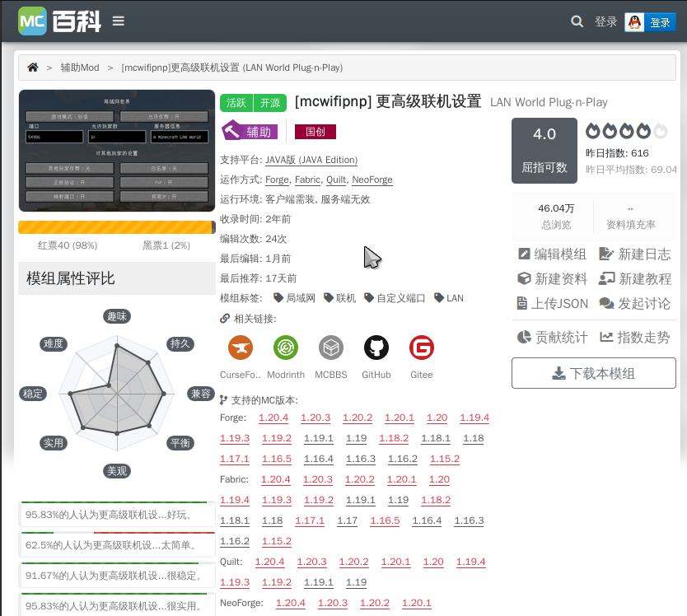Click the orange vote progress bar
687x616 pixels.
[117, 227]
